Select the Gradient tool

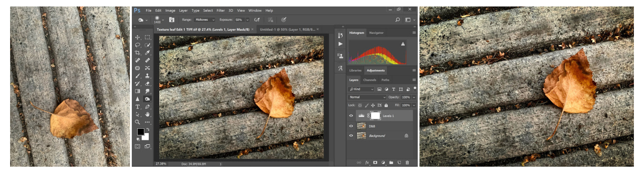138,91
